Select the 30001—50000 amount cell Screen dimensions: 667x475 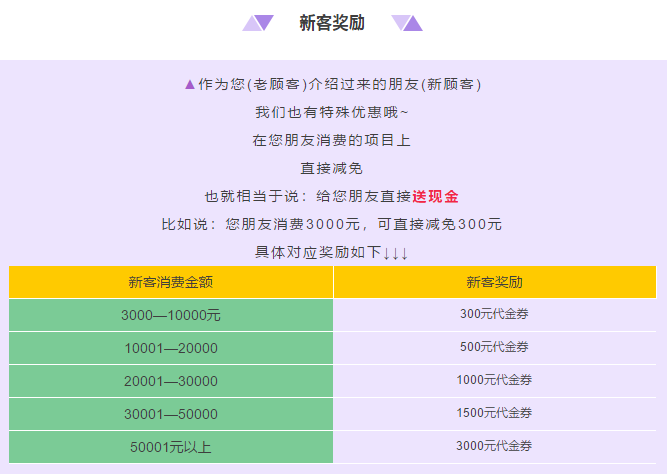(171, 414)
